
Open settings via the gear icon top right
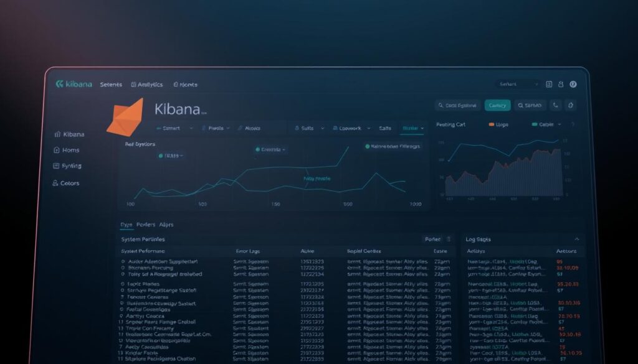click(x=570, y=105)
